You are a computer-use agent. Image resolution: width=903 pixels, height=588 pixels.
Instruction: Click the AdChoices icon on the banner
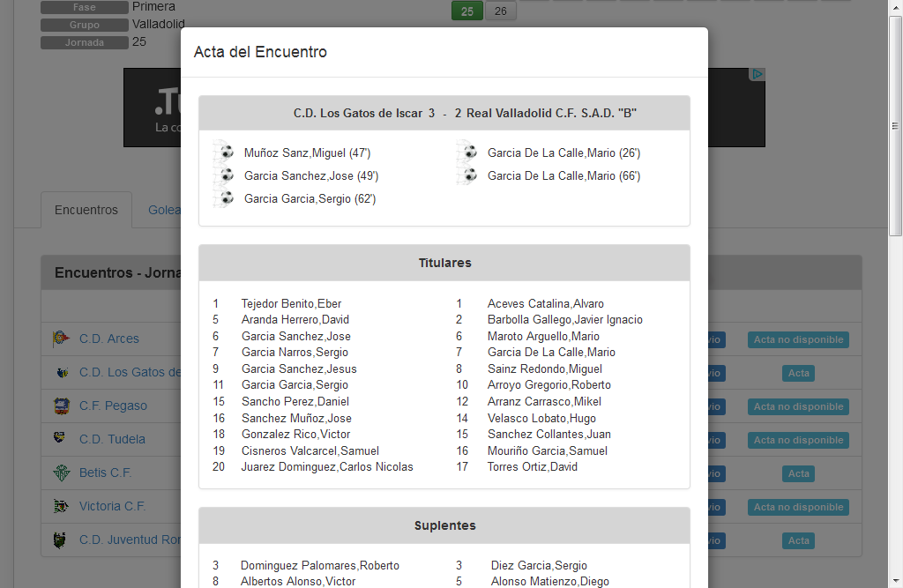coord(757,75)
